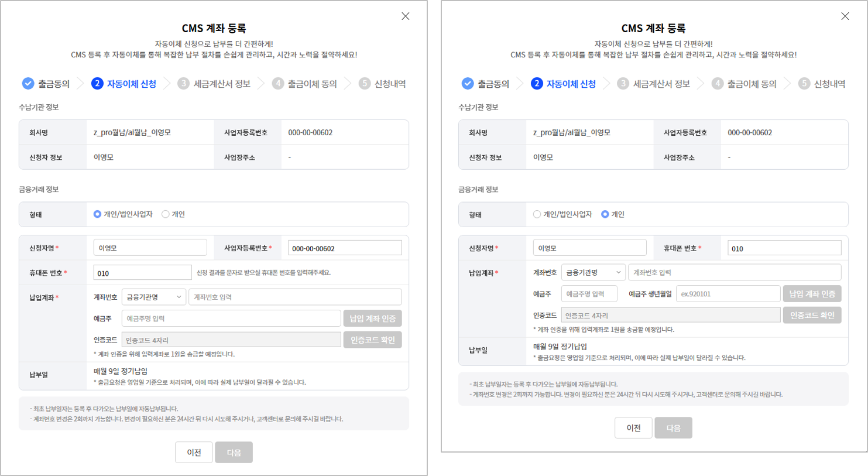The width and height of the screenshot is (868, 476).
Task: Click step 4 circle icon in right dialog
Action: coord(718,84)
